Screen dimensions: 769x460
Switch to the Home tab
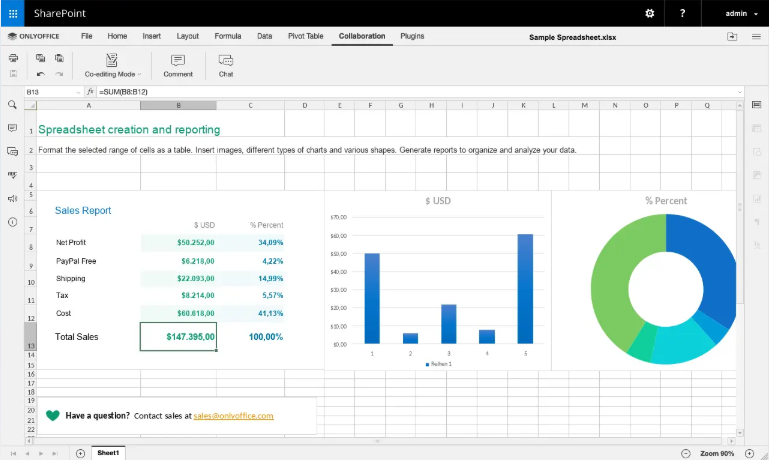(x=117, y=36)
